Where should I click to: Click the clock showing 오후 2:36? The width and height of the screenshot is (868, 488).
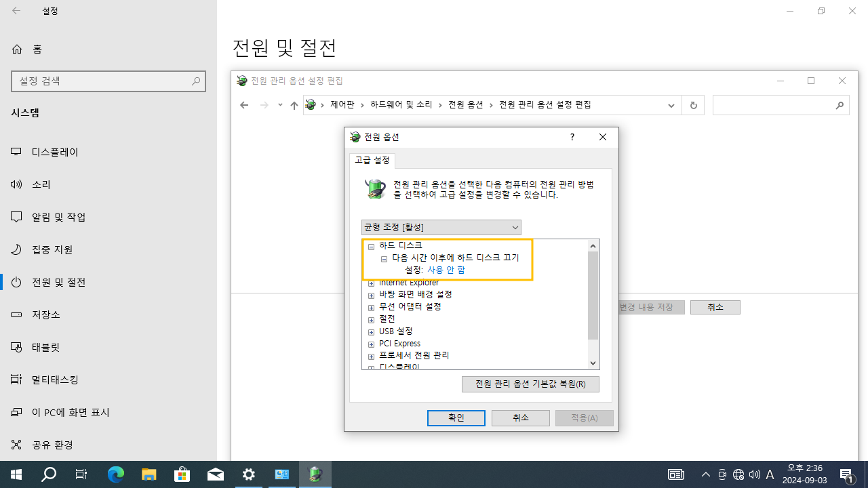pos(805,474)
